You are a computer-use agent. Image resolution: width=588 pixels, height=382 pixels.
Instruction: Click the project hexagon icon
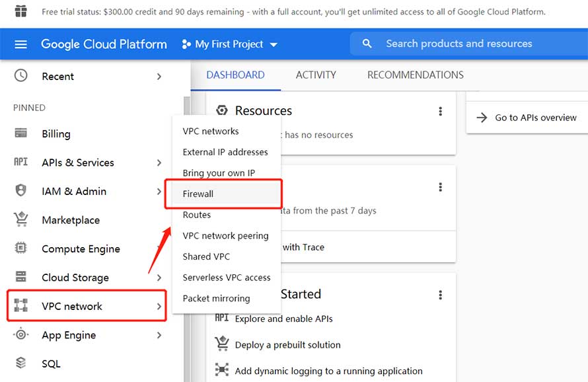tap(186, 44)
